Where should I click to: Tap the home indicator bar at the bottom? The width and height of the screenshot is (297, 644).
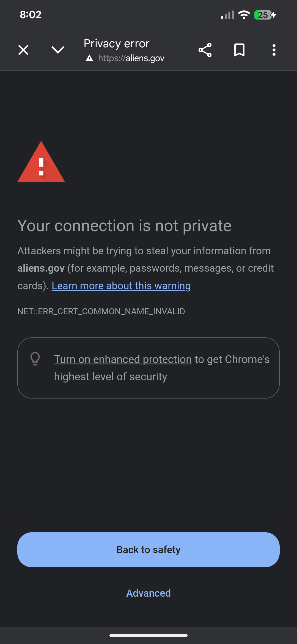148,635
